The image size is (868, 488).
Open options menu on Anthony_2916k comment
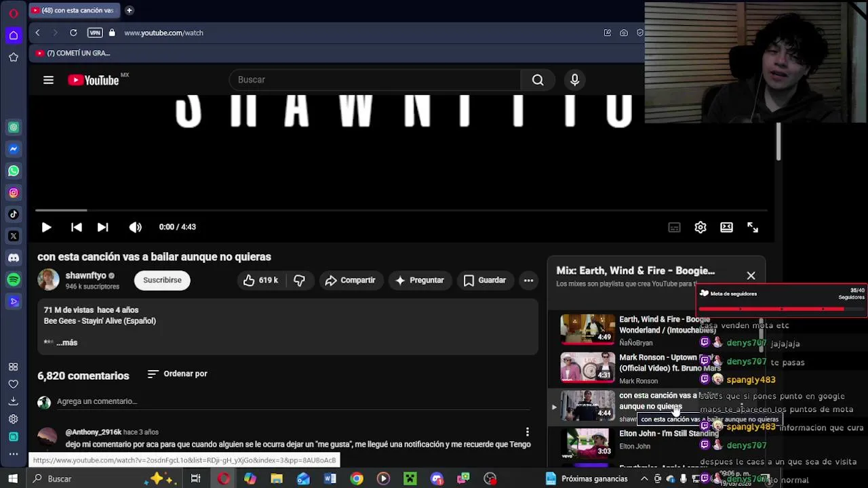point(527,432)
